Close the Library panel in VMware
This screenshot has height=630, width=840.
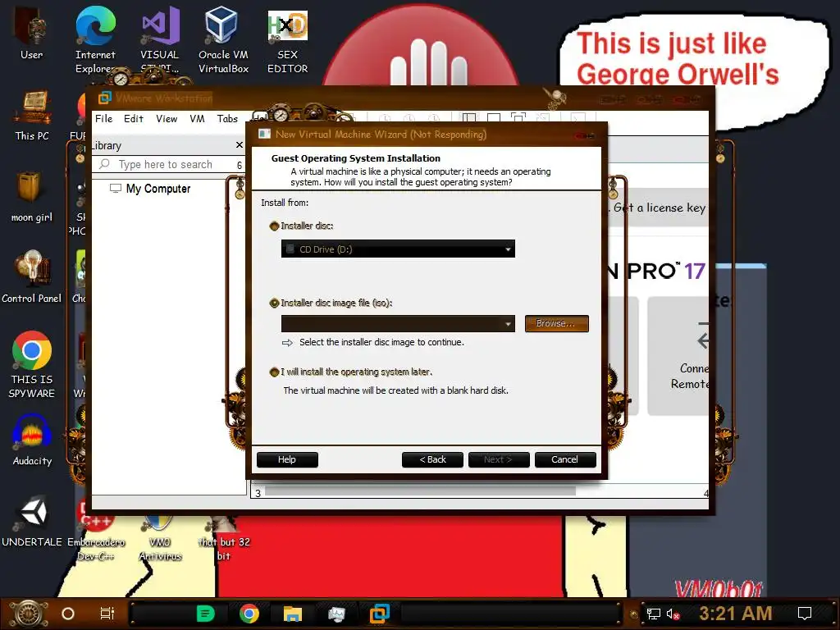tap(240, 145)
